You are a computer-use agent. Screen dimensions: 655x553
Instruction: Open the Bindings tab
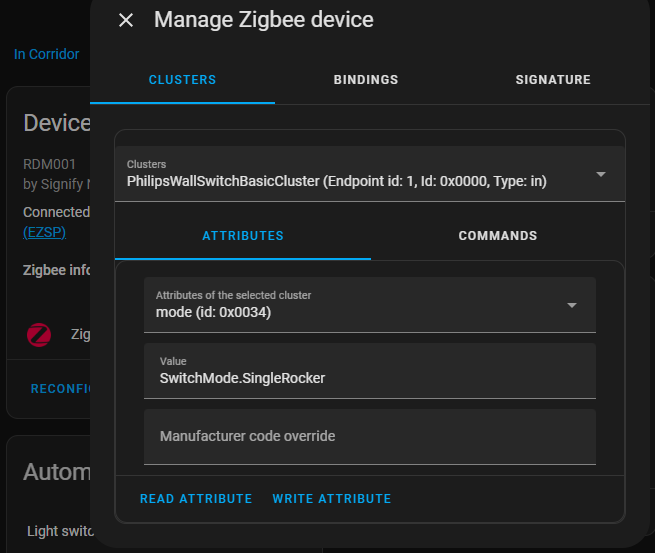pos(366,80)
